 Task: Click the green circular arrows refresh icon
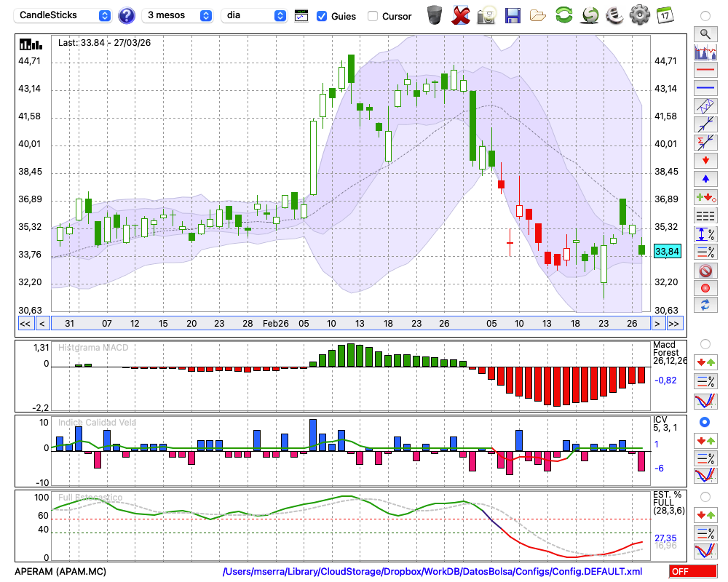[x=563, y=15]
